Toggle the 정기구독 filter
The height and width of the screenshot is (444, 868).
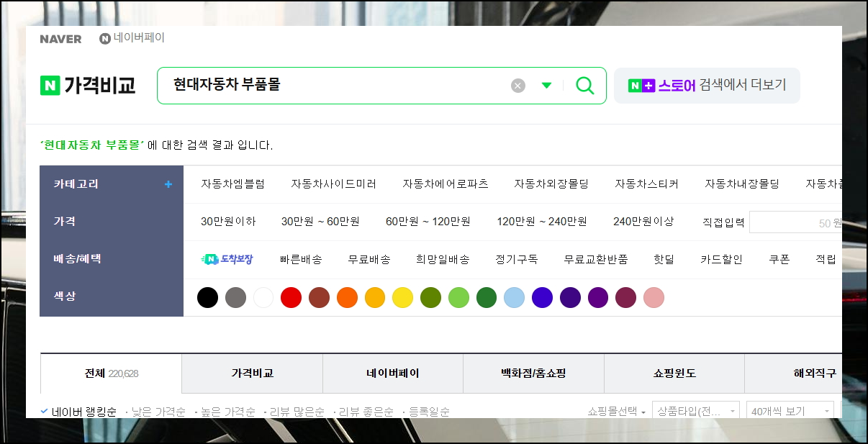click(516, 259)
